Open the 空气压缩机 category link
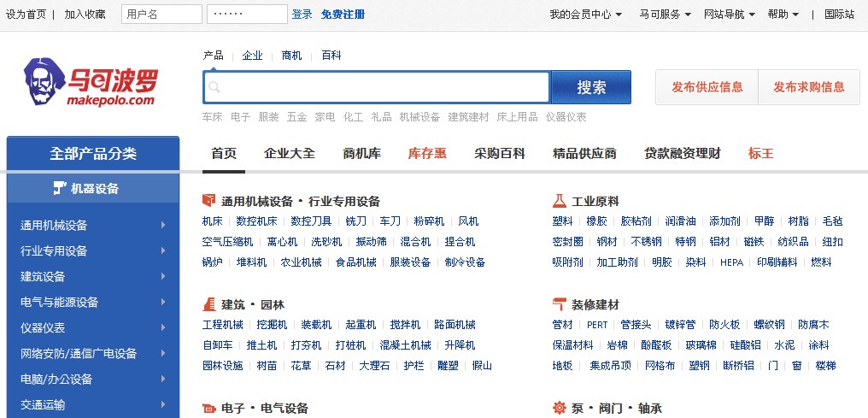This screenshot has height=418, width=868. pyautogui.click(x=228, y=242)
